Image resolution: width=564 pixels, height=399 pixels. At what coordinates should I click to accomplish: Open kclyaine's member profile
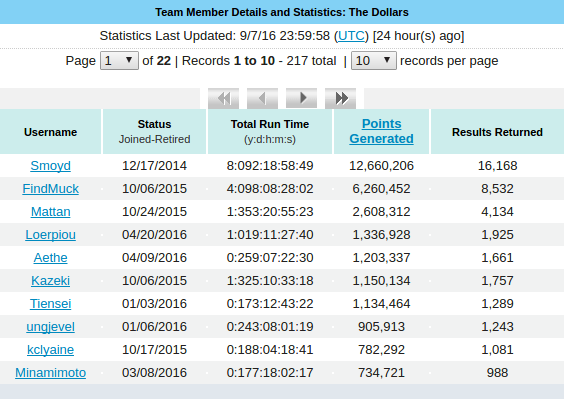[x=50, y=350]
